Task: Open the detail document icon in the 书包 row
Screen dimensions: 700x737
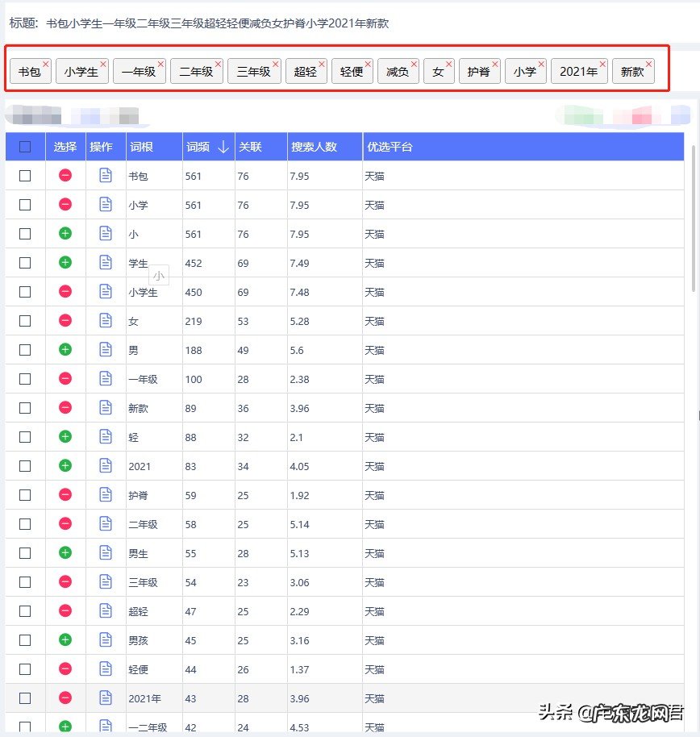Action: 106,176
